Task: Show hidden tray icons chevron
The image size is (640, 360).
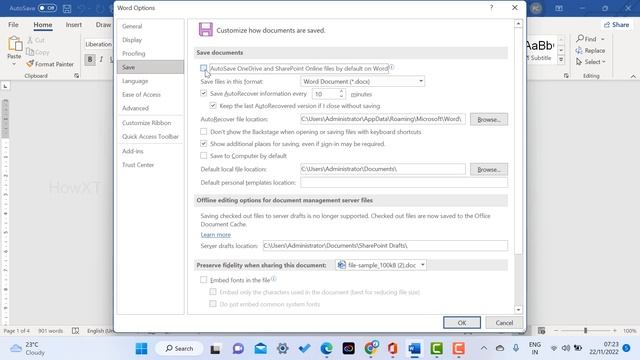Action: point(484,348)
